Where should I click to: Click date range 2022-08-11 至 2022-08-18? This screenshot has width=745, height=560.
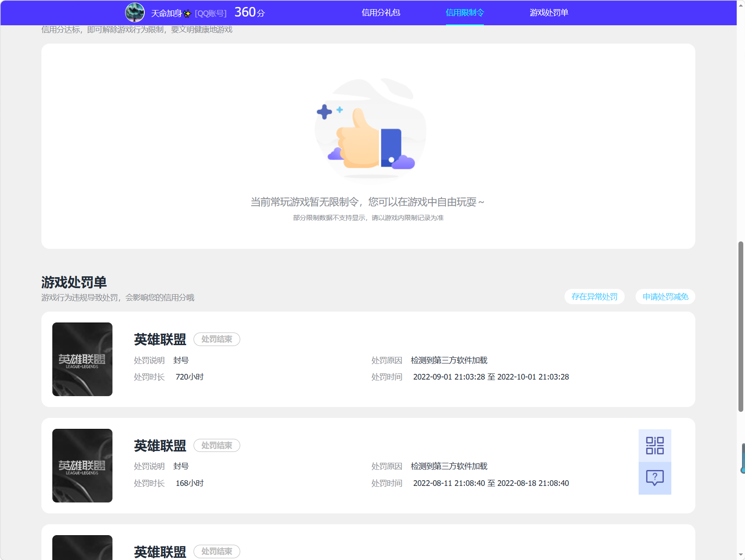491,483
